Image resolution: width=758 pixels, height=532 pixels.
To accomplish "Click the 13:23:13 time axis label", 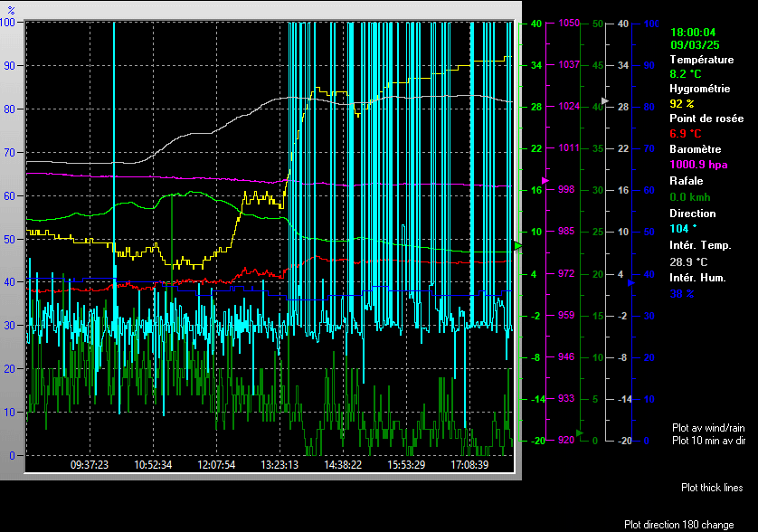I will tap(280, 465).
